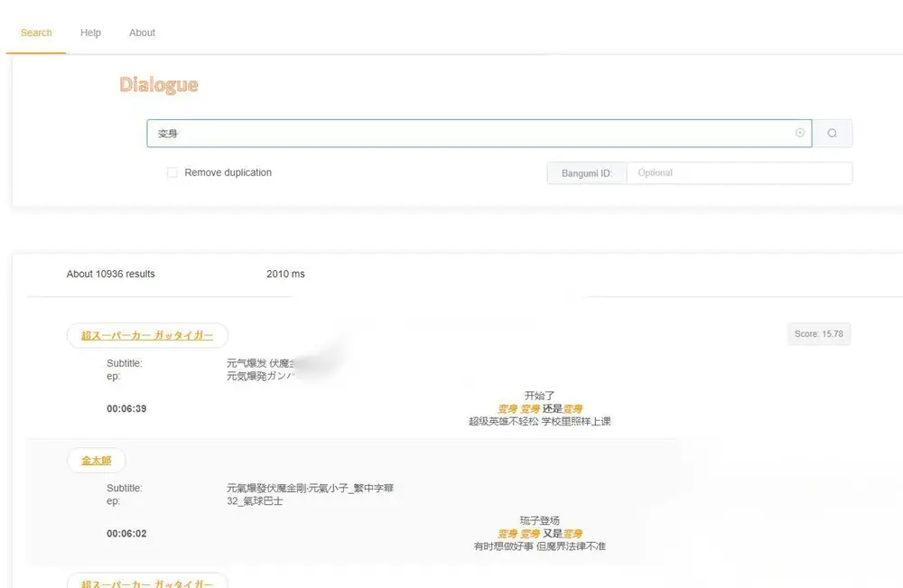This screenshot has width=903, height=588.
Task: Click the Bangumi ID optional input field
Action: tap(740, 173)
